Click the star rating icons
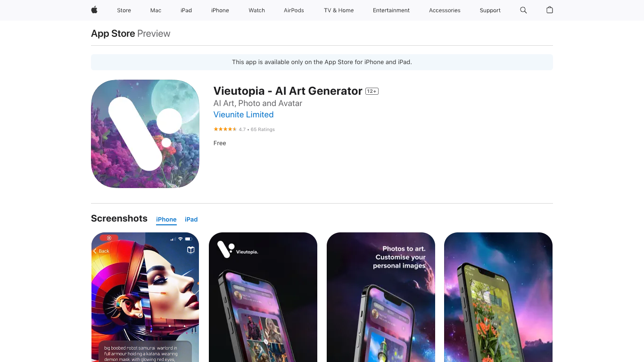The height and width of the screenshot is (362, 644). point(225,129)
